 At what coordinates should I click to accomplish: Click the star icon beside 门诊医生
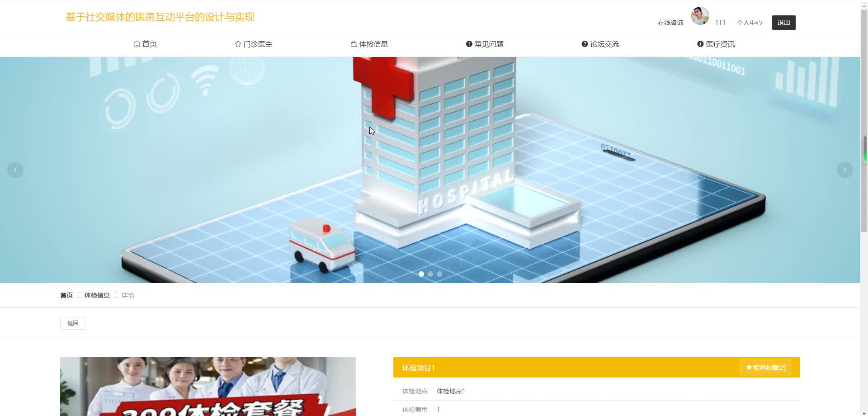point(238,44)
